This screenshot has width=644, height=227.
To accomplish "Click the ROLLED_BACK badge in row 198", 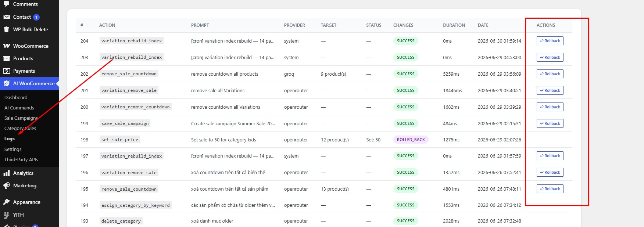I will [x=411, y=140].
